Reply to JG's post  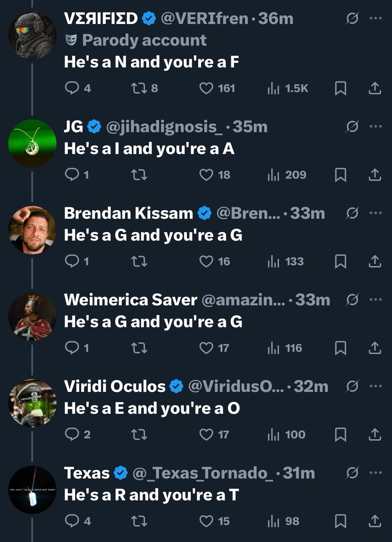(x=72, y=175)
